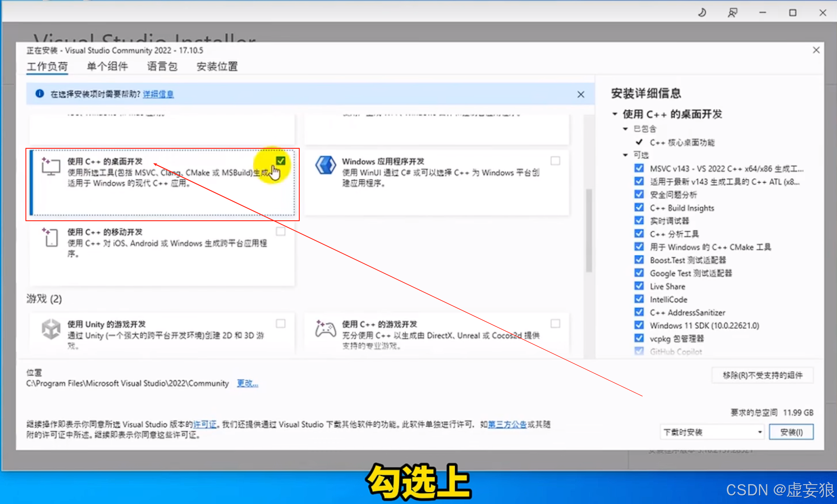
Task: Click the workloads list vertical scrollbar
Action: pyautogui.click(x=589, y=231)
